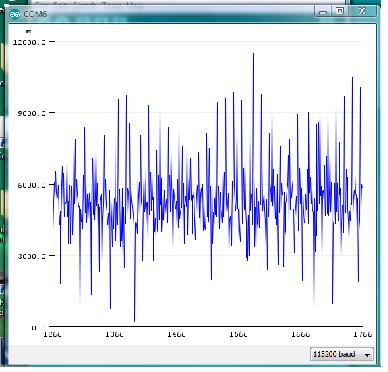Click the 9000.0 Y-axis label
The width and height of the screenshot is (388, 372).
(x=31, y=113)
